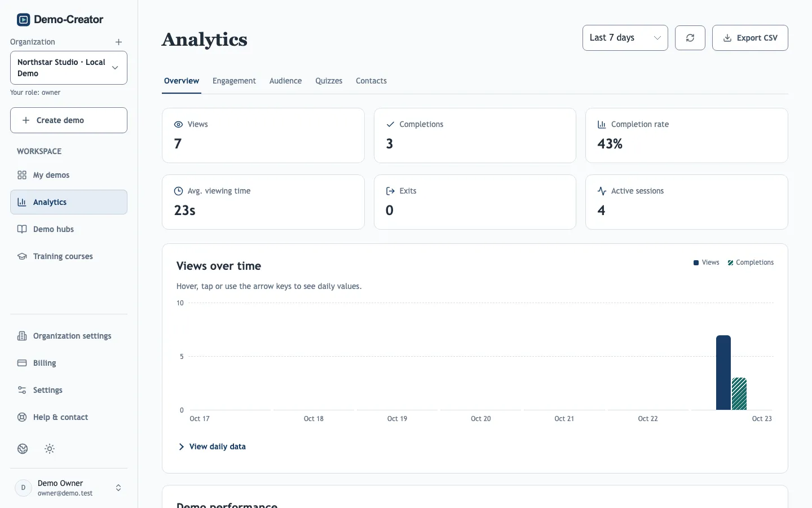Click the bar chart icon for Analytics in sidebar
Viewport: 812px width, 508px height.
pos(22,202)
